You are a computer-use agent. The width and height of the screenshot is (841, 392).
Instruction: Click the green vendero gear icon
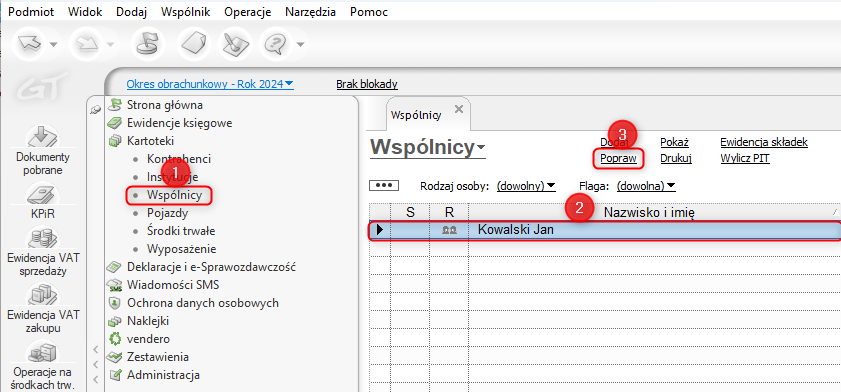pos(114,339)
